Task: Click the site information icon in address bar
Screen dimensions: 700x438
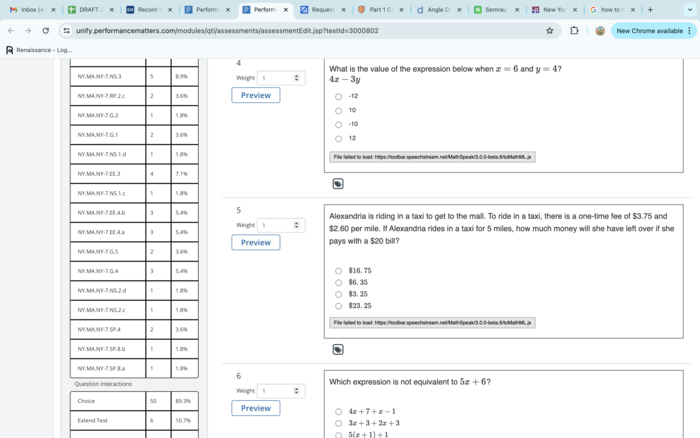Action: pos(67,31)
